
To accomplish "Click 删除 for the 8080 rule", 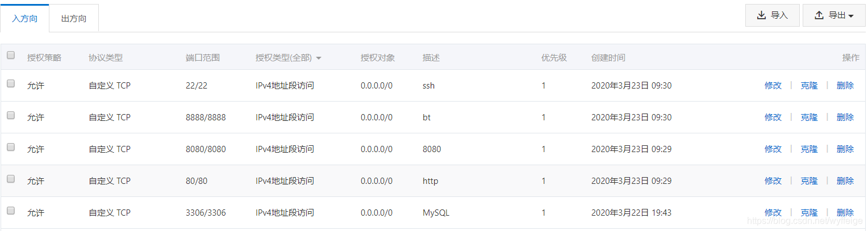I will pyautogui.click(x=845, y=149).
